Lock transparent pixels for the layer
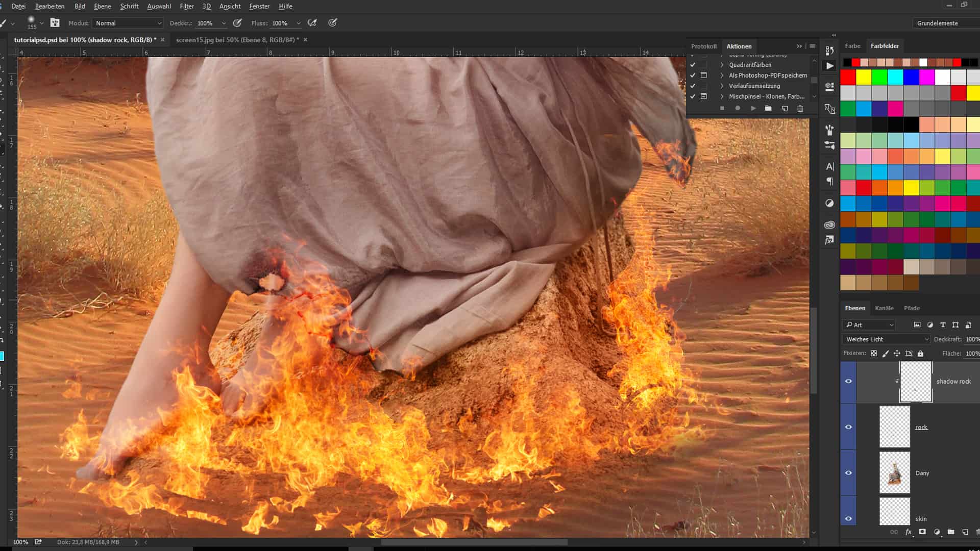The height and width of the screenshot is (551, 980). tap(874, 353)
